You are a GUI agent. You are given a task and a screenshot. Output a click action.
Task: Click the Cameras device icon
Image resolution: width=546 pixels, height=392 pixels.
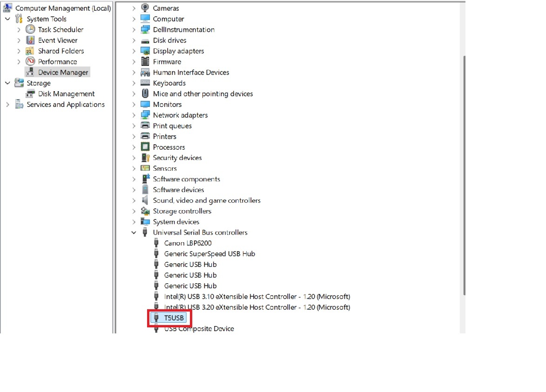[x=145, y=8]
